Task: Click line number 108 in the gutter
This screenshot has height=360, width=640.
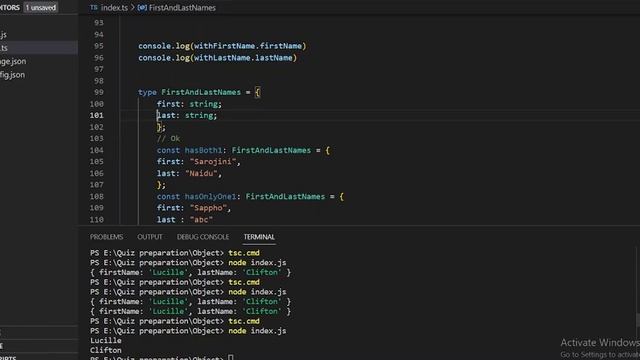Action: [97, 196]
